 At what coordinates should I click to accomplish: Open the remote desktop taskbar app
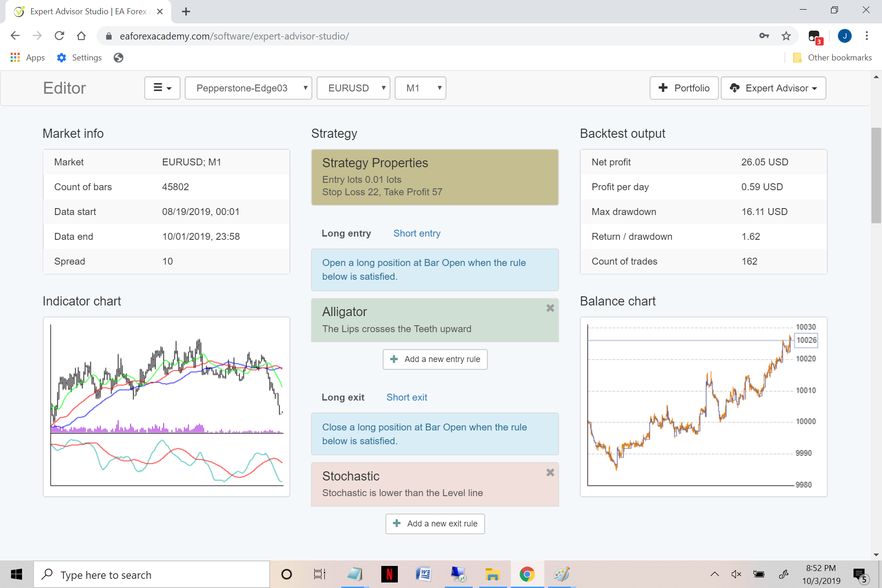(x=458, y=574)
